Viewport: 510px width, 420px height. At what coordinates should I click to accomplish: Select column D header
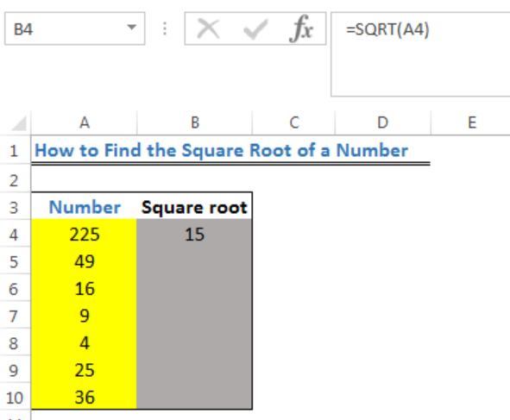coord(383,122)
